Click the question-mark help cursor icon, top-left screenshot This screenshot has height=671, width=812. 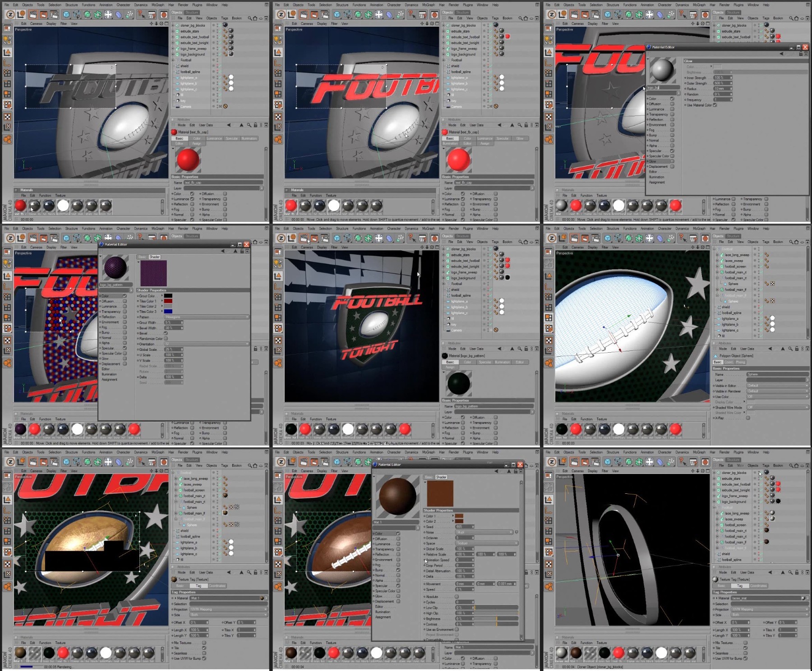(x=141, y=14)
